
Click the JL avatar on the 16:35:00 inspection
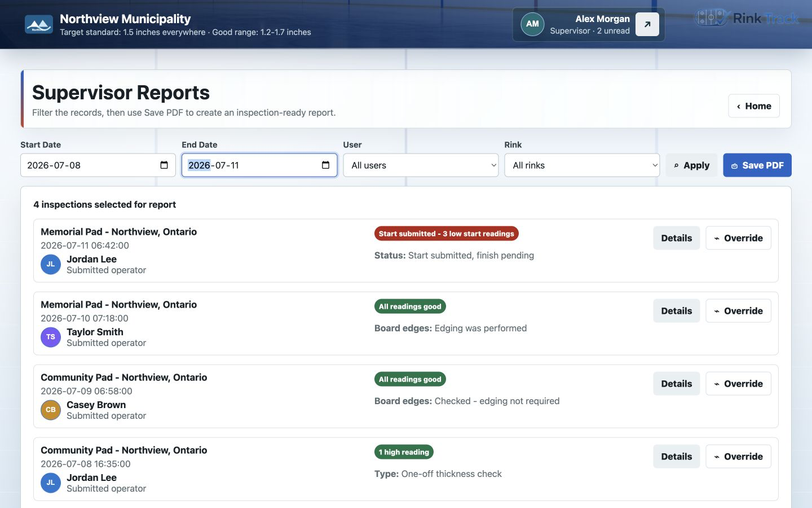(51, 483)
